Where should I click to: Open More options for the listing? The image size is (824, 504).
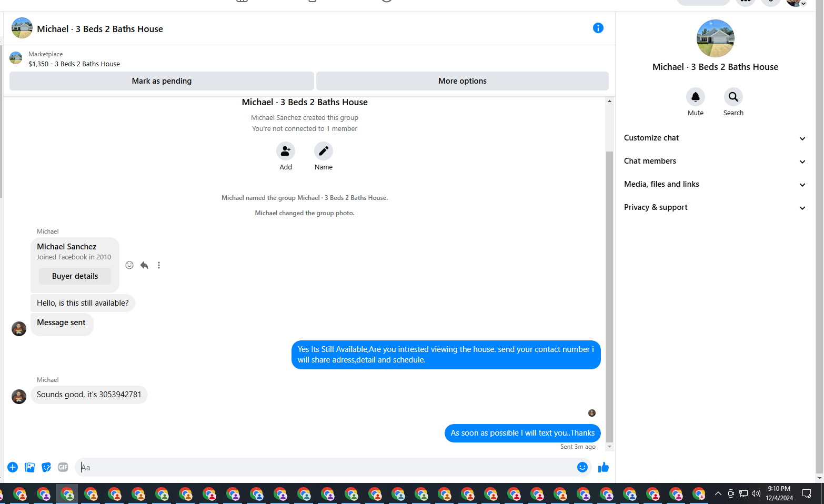462,81
